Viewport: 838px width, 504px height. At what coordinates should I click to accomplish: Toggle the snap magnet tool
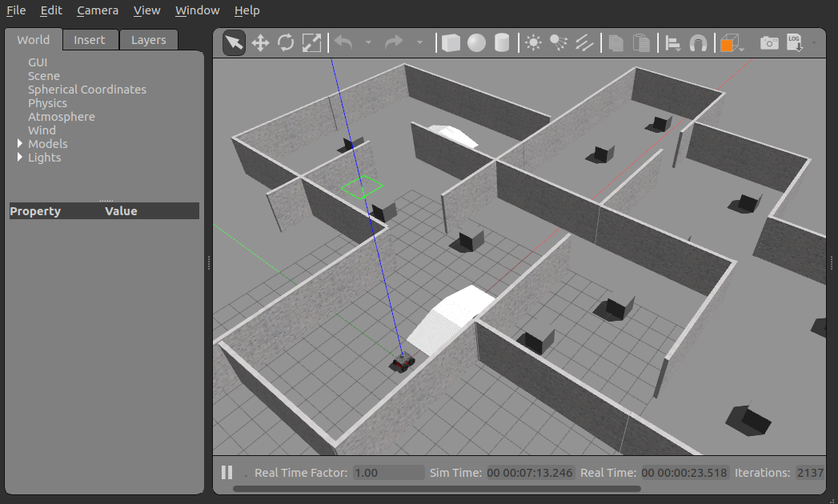tap(698, 42)
